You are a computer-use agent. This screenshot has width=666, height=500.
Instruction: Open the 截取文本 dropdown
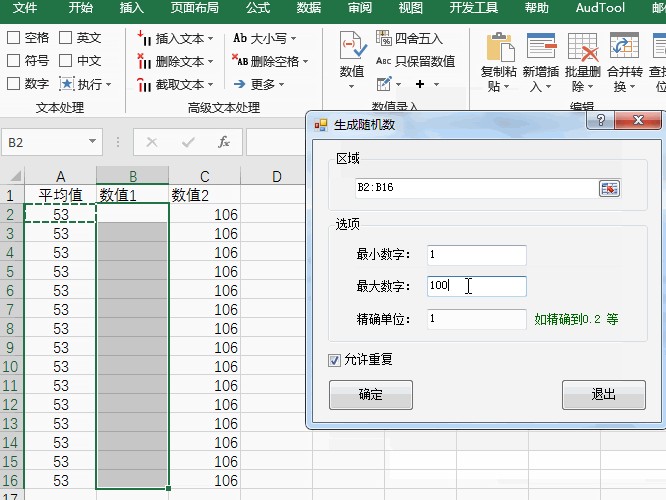(x=175, y=85)
